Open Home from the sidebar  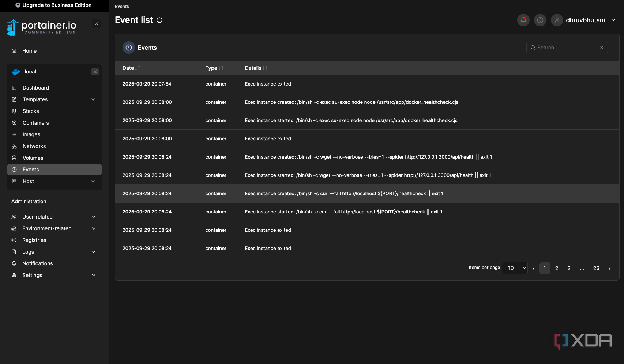54,51
